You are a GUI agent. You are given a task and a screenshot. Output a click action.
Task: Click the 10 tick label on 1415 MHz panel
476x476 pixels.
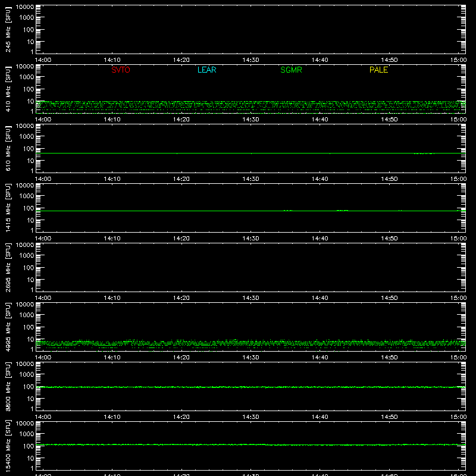coord(30,220)
